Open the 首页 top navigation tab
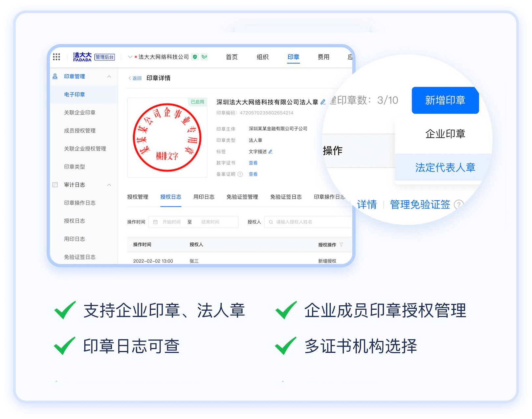 (x=232, y=57)
